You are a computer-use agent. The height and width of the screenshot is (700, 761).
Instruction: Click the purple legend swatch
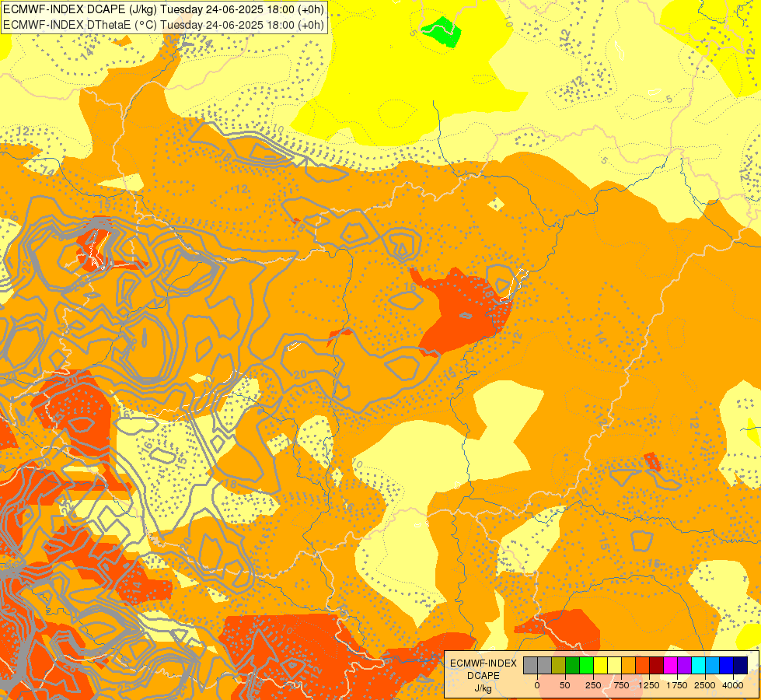pyautogui.click(x=684, y=666)
